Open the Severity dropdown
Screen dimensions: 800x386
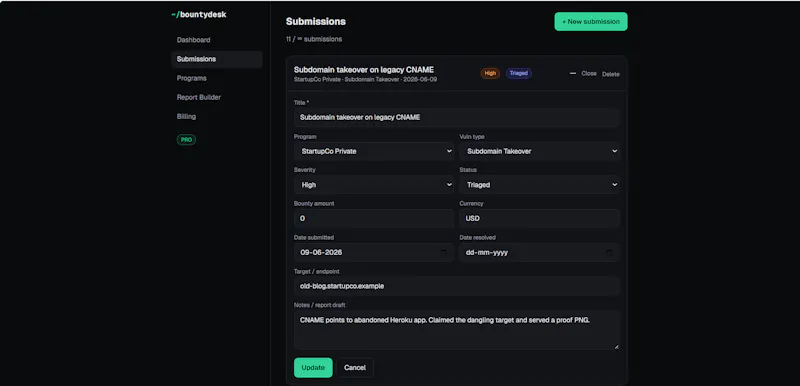coord(374,185)
